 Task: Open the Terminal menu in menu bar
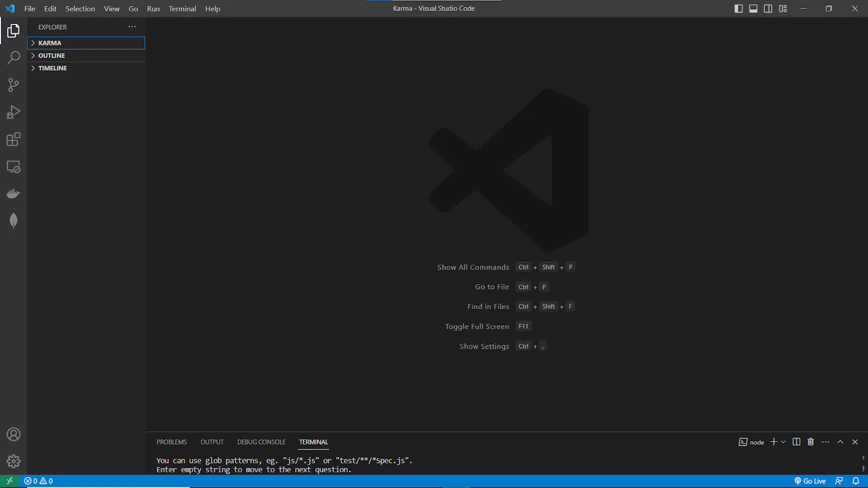182,9
